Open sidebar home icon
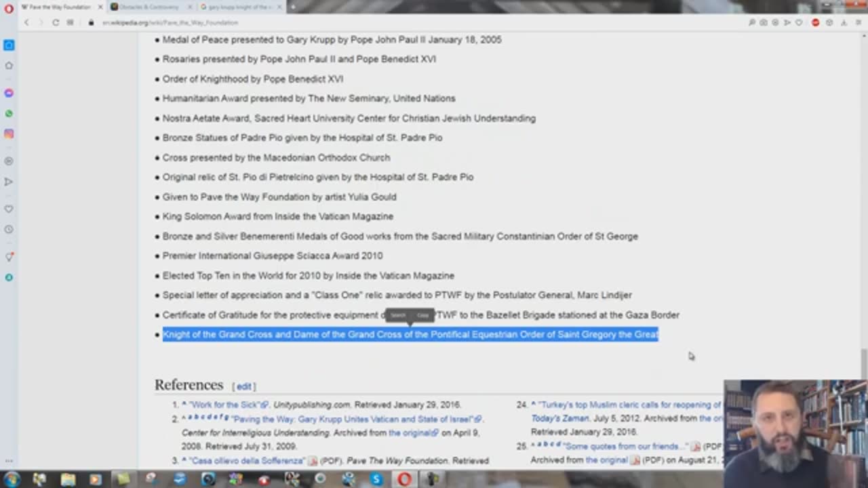The image size is (868, 488). [9, 66]
